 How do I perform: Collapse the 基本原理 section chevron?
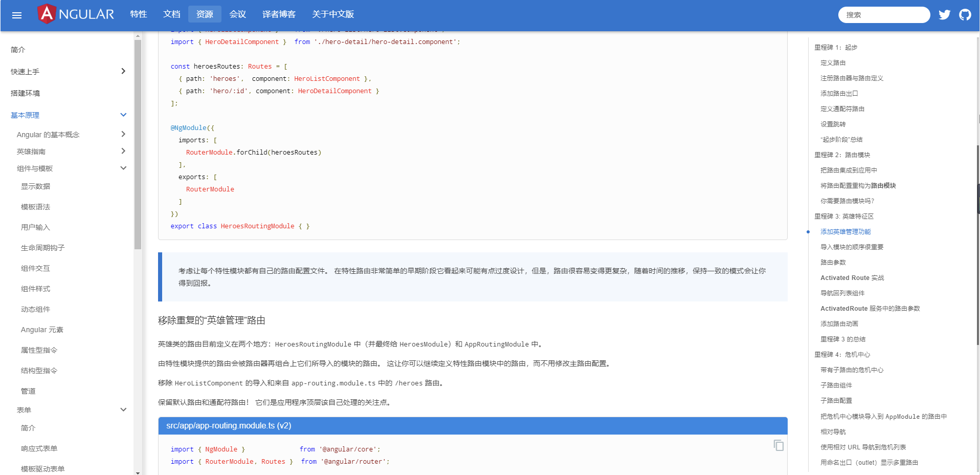123,115
